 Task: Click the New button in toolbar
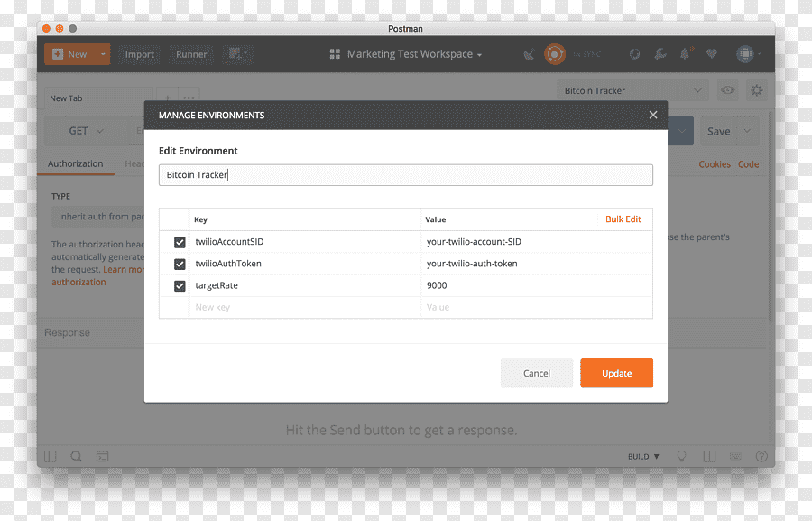tap(69, 54)
